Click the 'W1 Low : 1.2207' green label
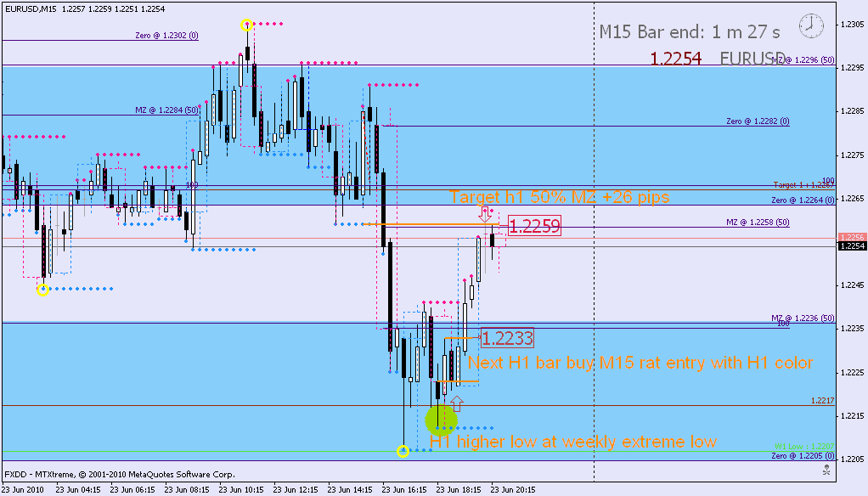This screenshot has width=868, height=496. [x=804, y=446]
